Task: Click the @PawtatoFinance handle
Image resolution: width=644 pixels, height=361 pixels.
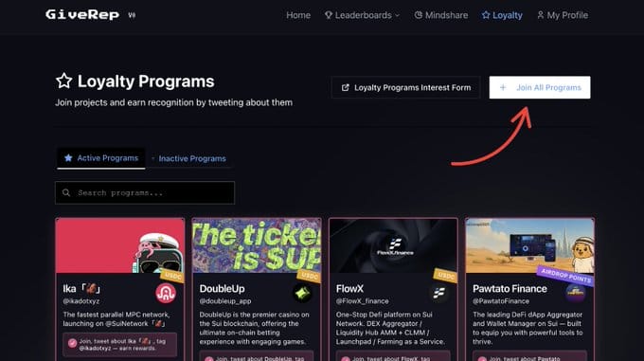Action: click(501, 301)
